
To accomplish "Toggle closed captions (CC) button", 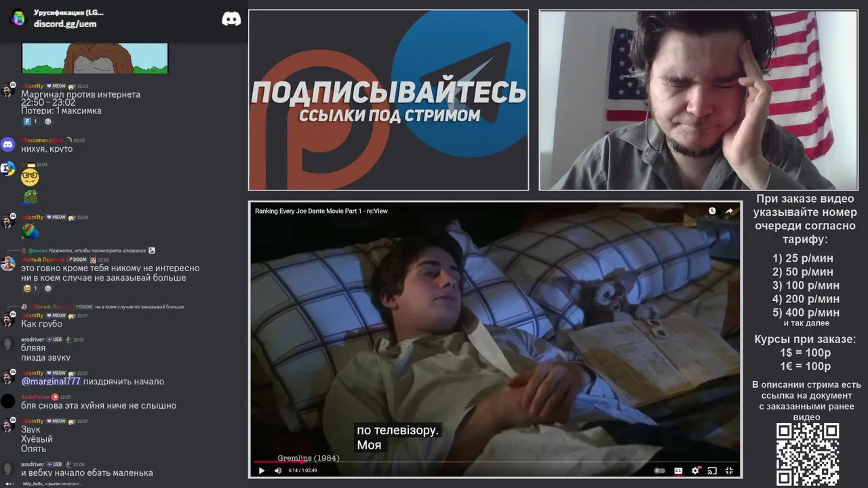I will (677, 470).
